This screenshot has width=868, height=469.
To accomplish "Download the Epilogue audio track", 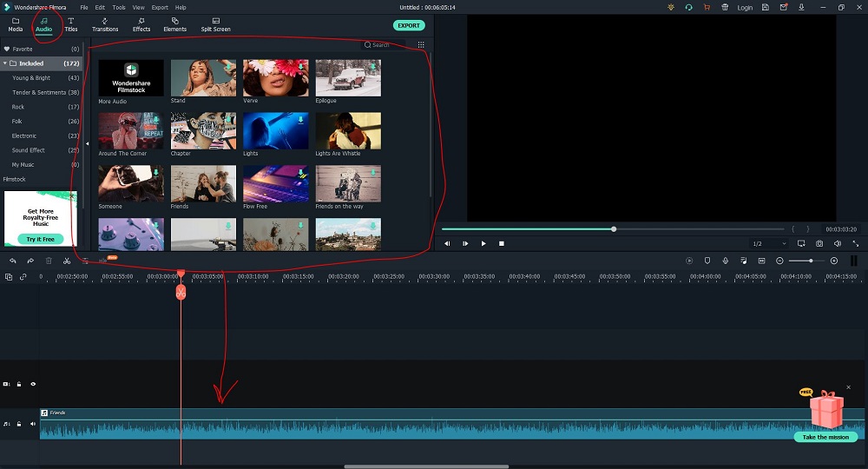I will point(373,67).
